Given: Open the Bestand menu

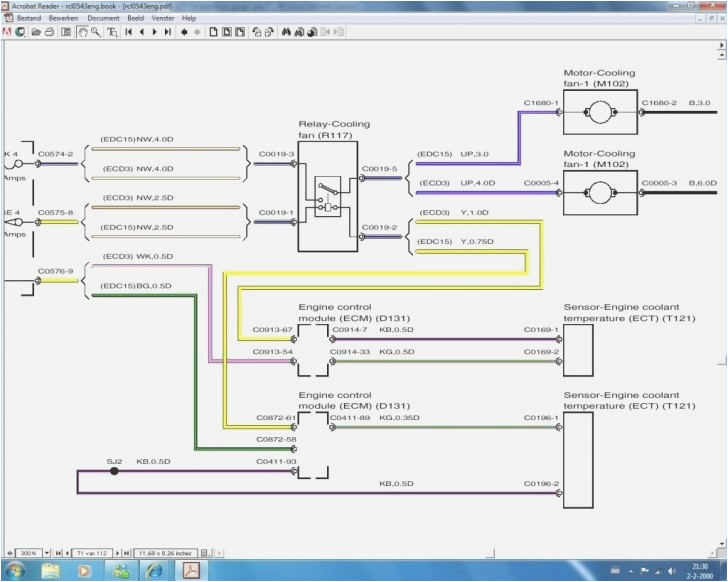Looking at the screenshot, I should click(28, 18).
